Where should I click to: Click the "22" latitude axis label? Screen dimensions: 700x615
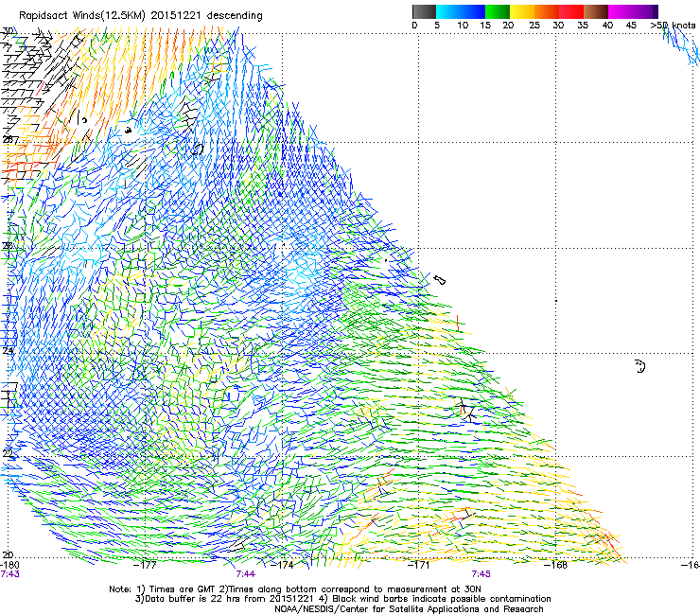8,453
